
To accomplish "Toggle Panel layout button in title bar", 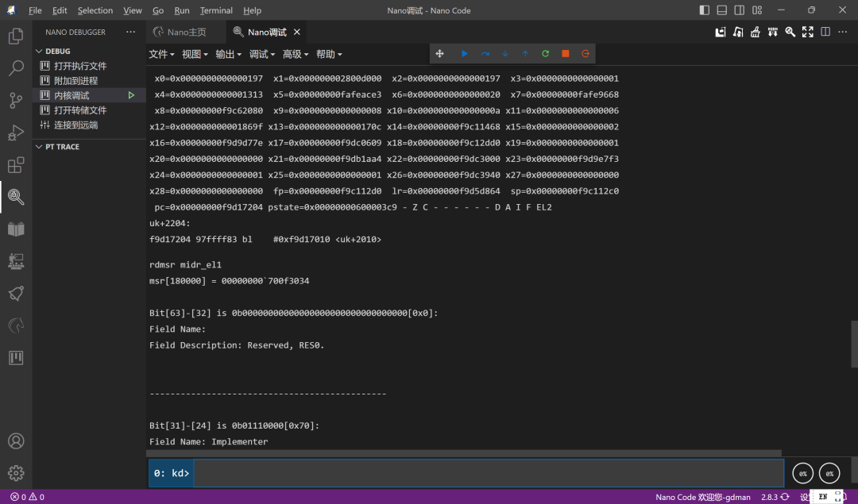I will (x=722, y=10).
